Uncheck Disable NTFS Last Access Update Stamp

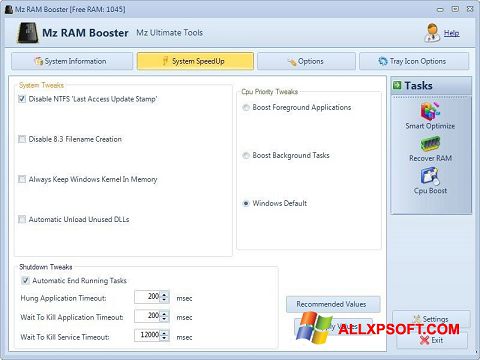22,99
